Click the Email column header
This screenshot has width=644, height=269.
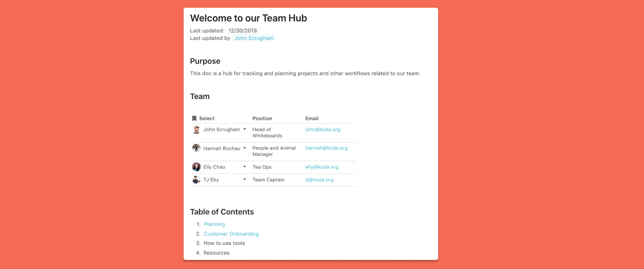click(x=312, y=119)
